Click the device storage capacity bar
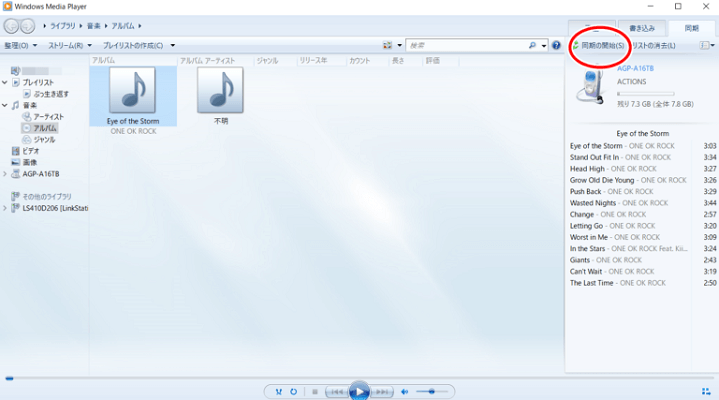719x400 pixels. point(646,94)
